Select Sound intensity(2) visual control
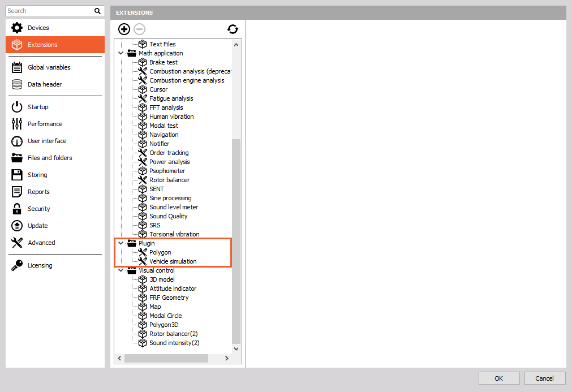 pos(174,343)
